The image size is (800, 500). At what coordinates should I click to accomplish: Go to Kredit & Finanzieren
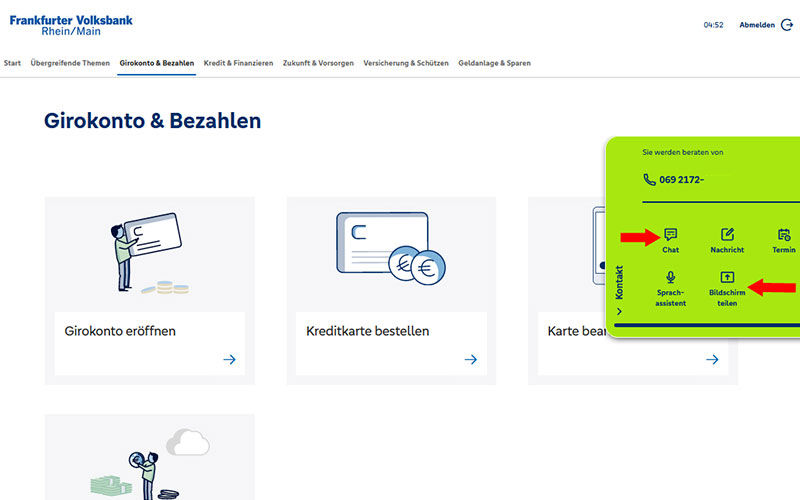tap(238, 63)
